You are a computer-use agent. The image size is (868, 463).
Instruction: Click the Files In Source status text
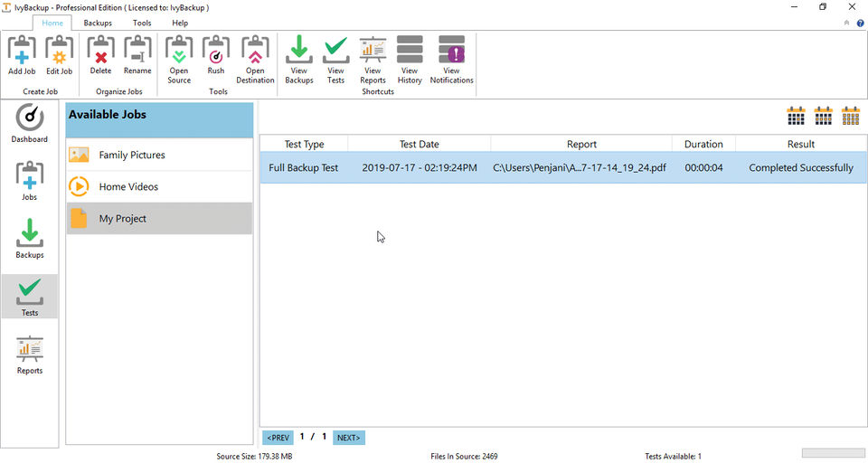464,457
